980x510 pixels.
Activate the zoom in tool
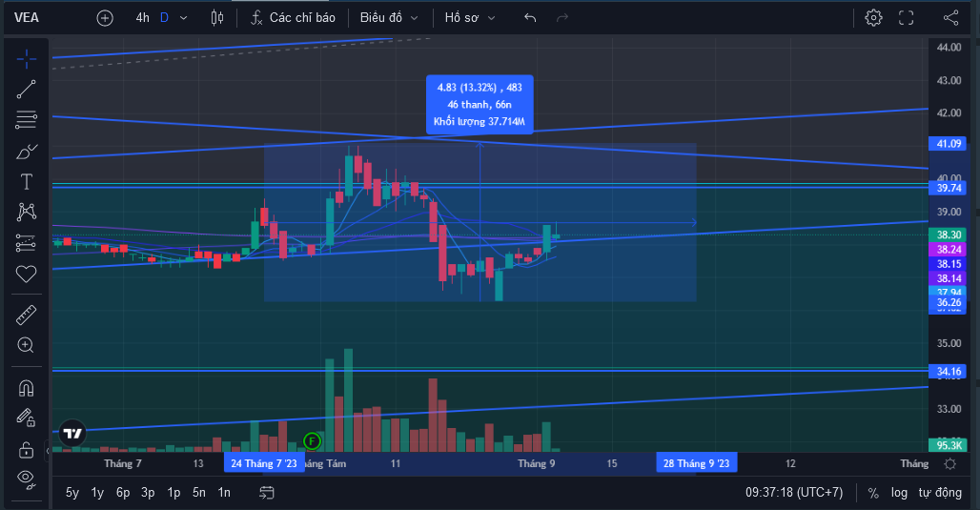pyautogui.click(x=27, y=345)
